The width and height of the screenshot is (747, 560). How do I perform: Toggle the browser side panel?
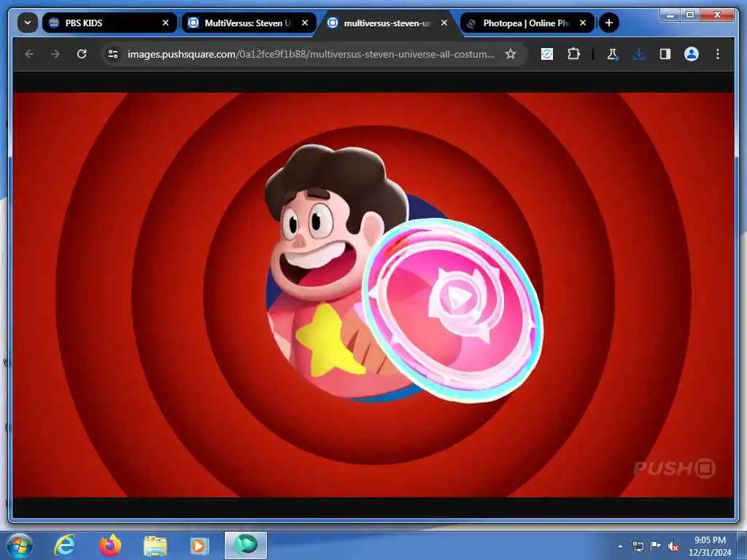point(665,54)
